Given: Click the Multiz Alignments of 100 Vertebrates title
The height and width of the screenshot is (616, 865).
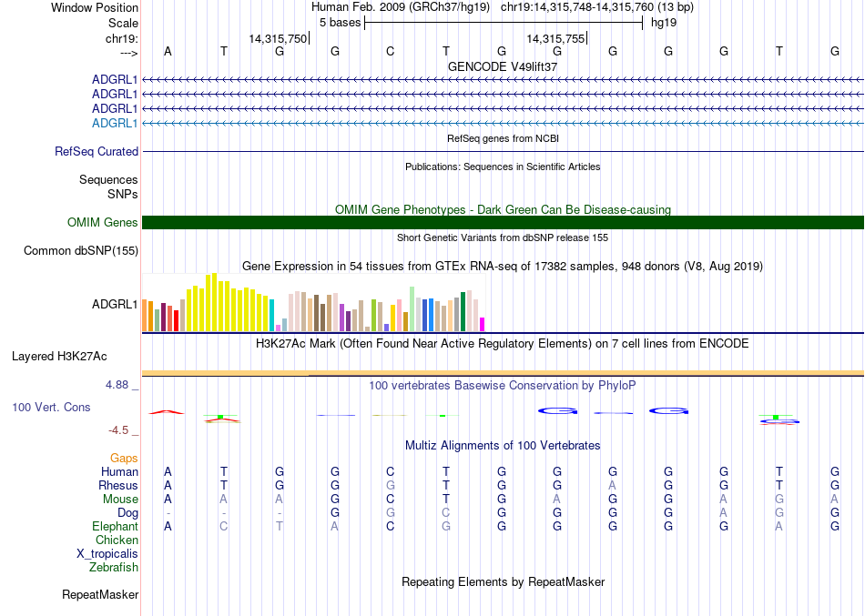Looking at the screenshot, I should (x=503, y=446).
